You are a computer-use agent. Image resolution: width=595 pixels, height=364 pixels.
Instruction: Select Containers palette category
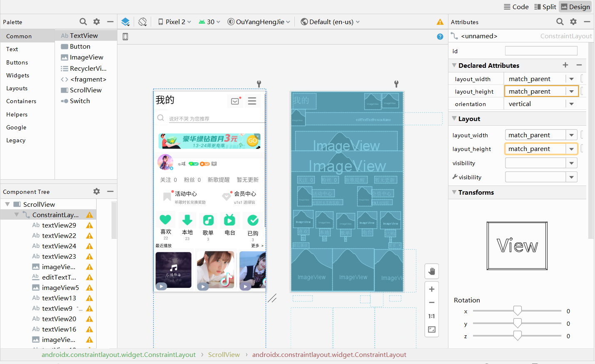coord(27,101)
